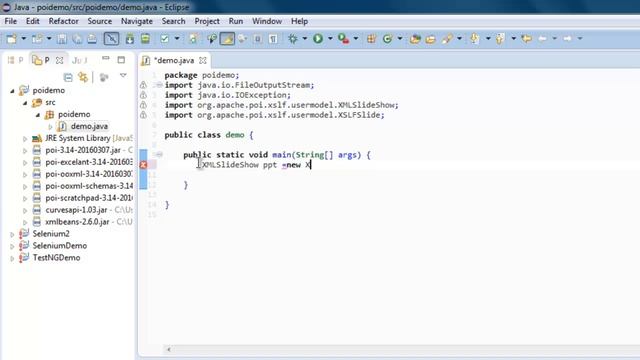
Task: Click the editor horizontal scrollbar left arrow
Action: point(169,349)
